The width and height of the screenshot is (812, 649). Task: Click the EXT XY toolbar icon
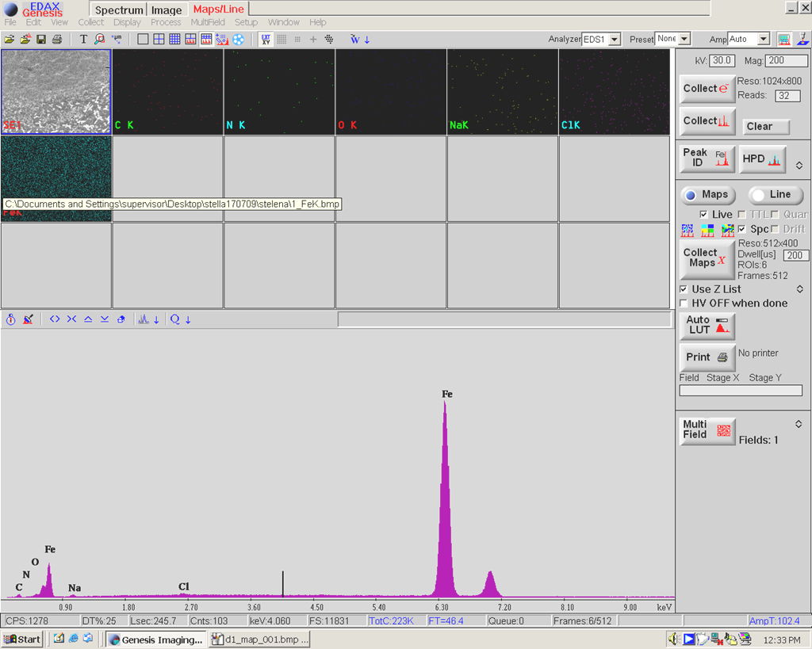(x=266, y=40)
